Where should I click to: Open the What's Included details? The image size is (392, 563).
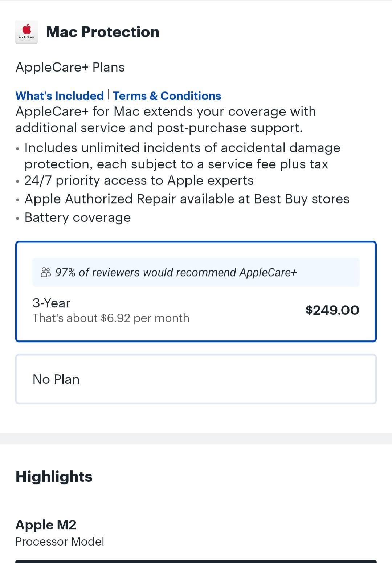click(x=59, y=95)
